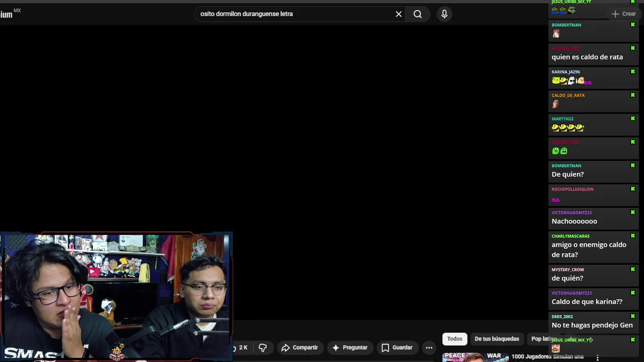
Task: Save the video with Guardar
Action: click(397, 347)
